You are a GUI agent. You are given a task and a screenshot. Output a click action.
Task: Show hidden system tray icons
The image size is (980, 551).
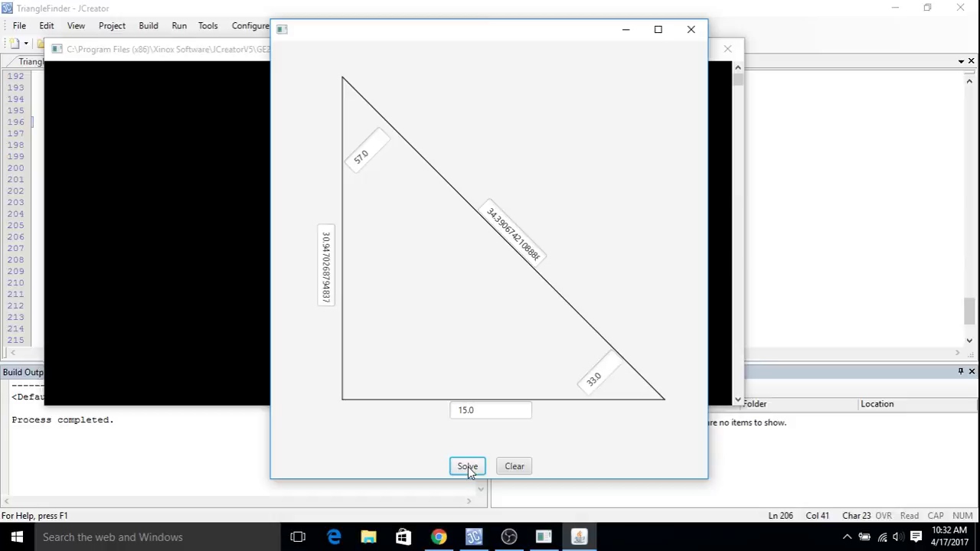tap(847, 537)
